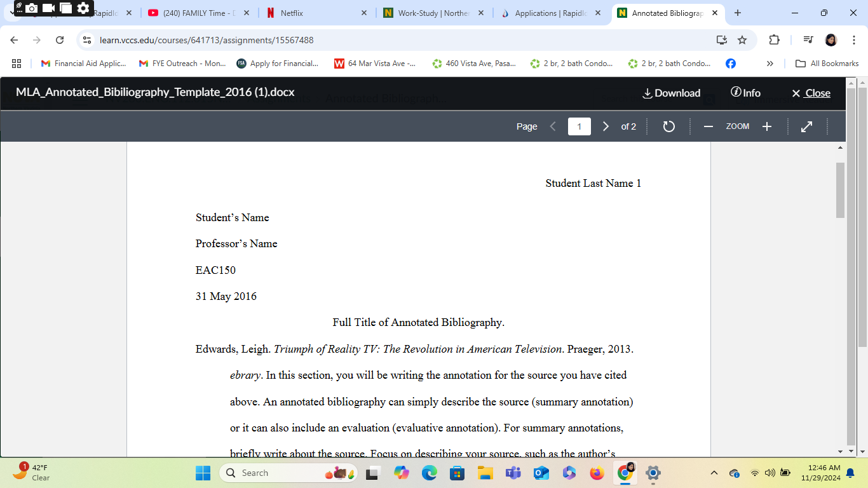868x488 pixels.
Task: Close the document preview
Action: (810, 93)
